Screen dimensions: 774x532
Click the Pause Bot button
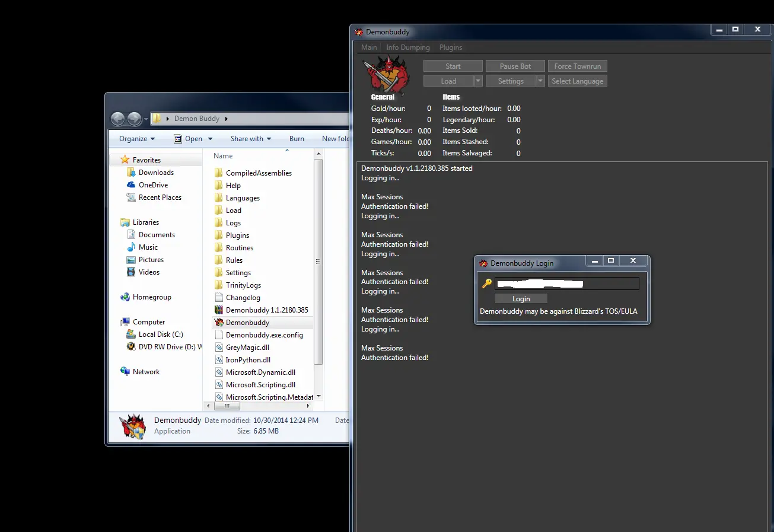click(515, 66)
